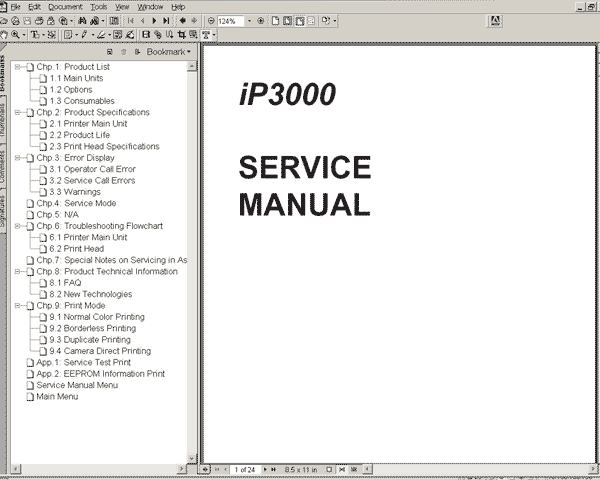Click the zoom in plus button
Viewport: 600px width, 480px height.
coord(261,21)
